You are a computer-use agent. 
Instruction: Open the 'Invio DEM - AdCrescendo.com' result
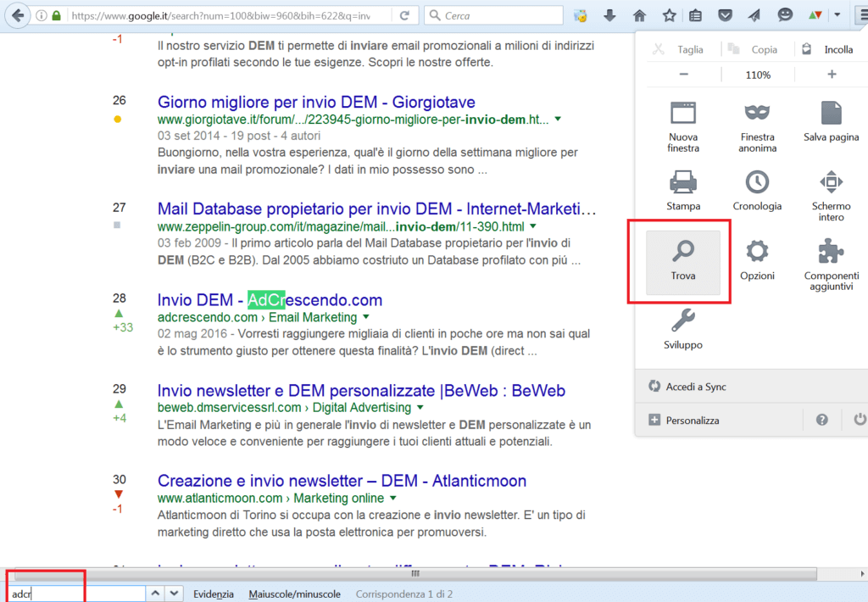(270, 300)
